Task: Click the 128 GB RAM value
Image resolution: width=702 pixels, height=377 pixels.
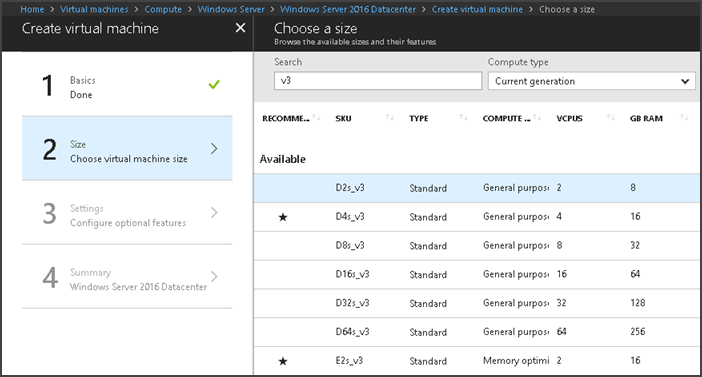Action: [638, 303]
